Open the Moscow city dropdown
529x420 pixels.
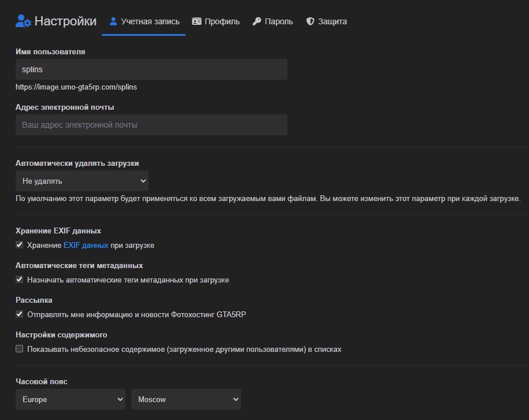pyautogui.click(x=186, y=399)
